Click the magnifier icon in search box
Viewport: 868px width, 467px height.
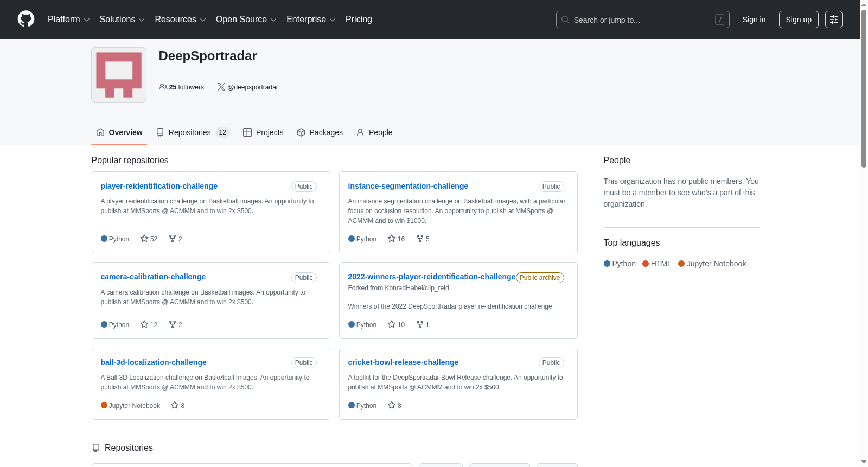(x=565, y=20)
